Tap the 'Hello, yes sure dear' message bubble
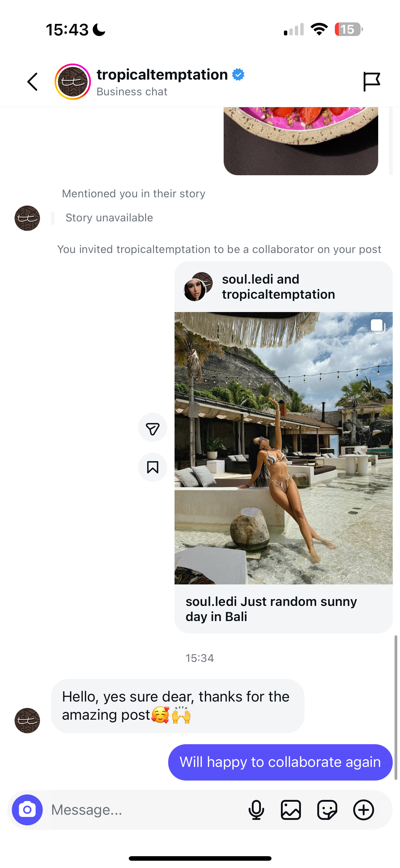Screen dimensions: 400x868 [177, 705]
